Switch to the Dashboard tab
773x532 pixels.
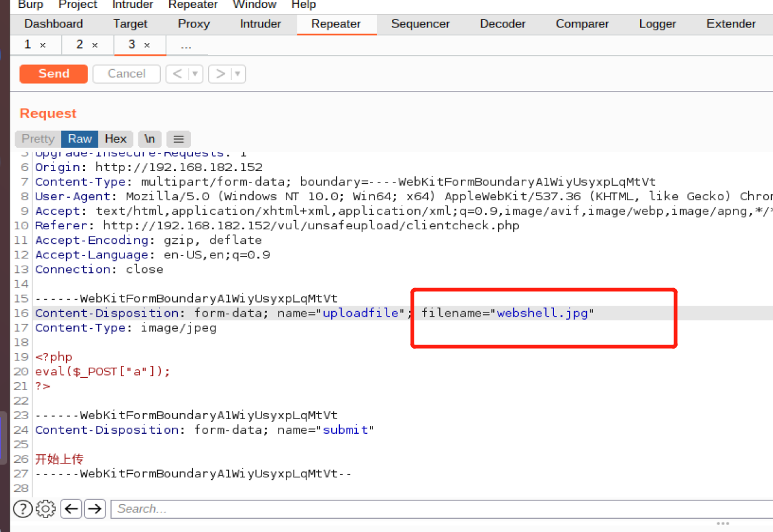point(54,24)
